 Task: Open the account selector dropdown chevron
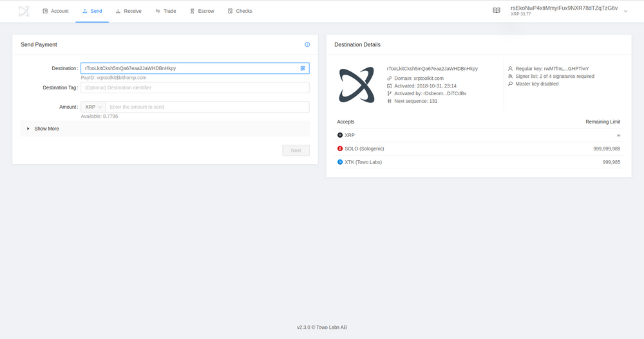click(x=625, y=11)
